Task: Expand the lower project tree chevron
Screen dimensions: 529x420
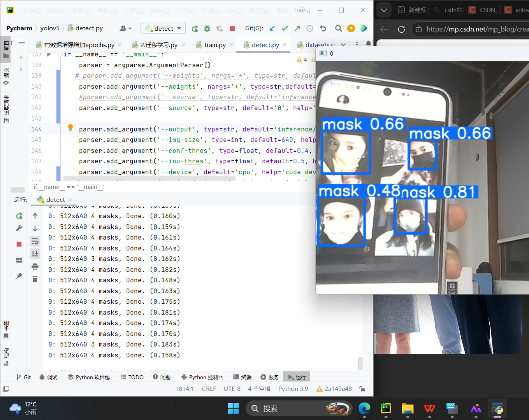Action: coord(21,69)
